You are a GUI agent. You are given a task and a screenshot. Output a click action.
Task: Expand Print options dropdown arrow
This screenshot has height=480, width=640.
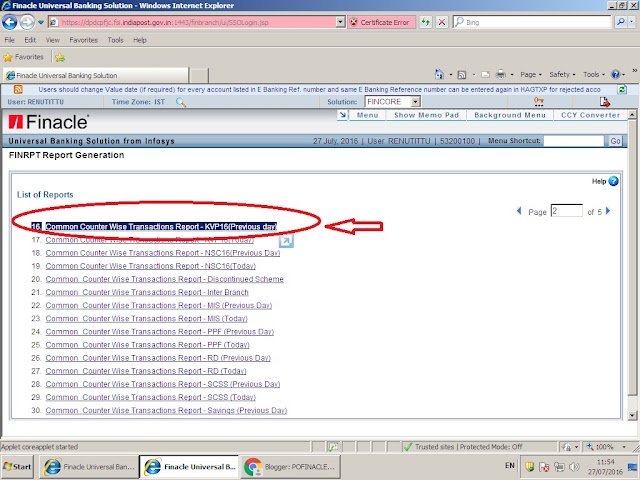point(511,75)
